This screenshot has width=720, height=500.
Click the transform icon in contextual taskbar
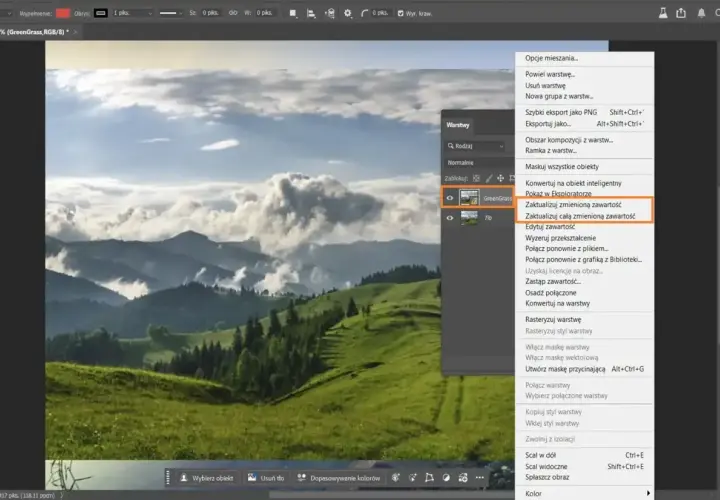[x=429, y=478]
